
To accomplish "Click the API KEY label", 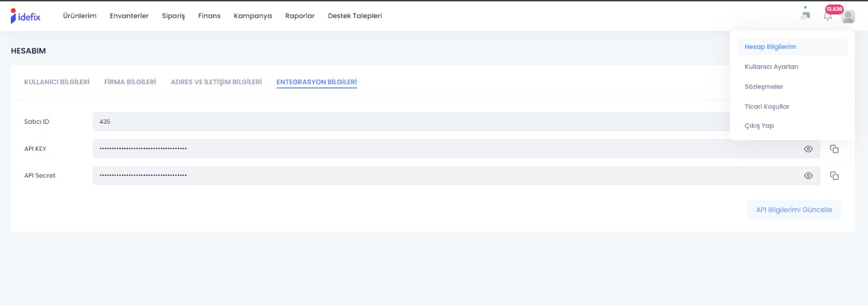I will [x=35, y=149].
